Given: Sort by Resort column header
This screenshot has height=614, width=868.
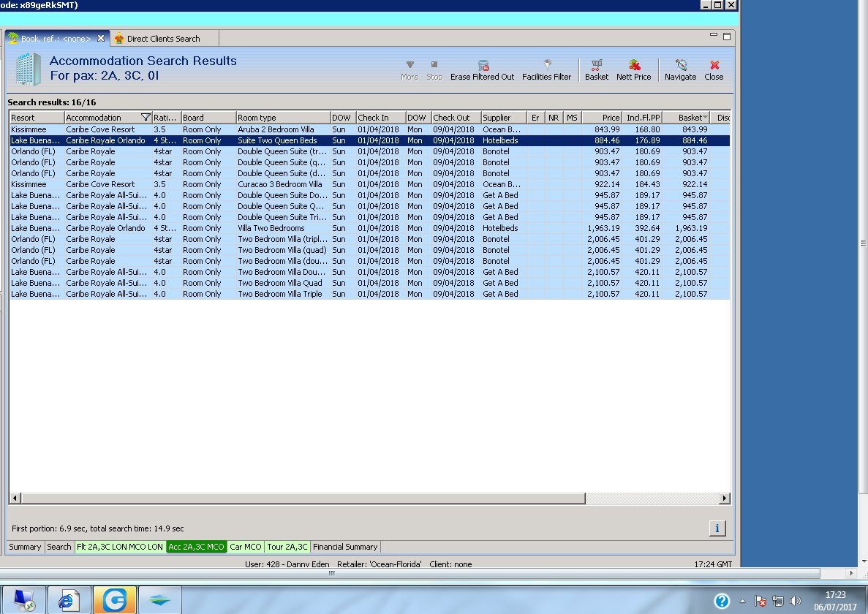Looking at the screenshot, I should (37, 117).
